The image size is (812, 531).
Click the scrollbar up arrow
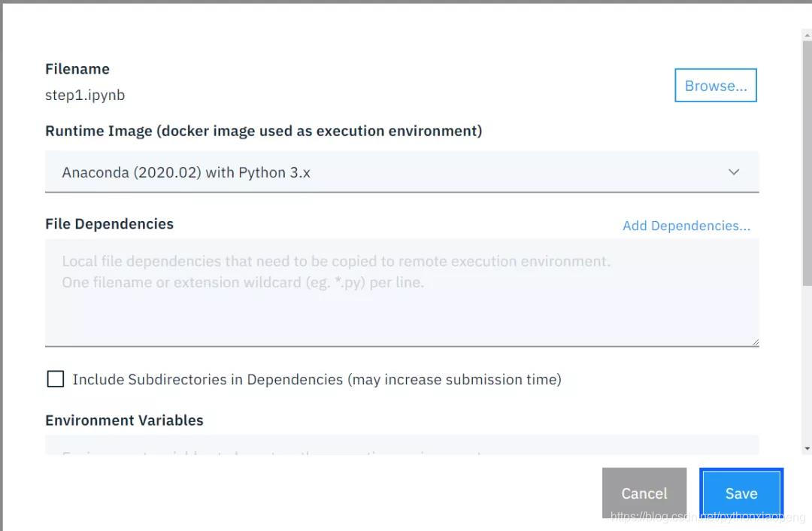(x=807, y=35)
